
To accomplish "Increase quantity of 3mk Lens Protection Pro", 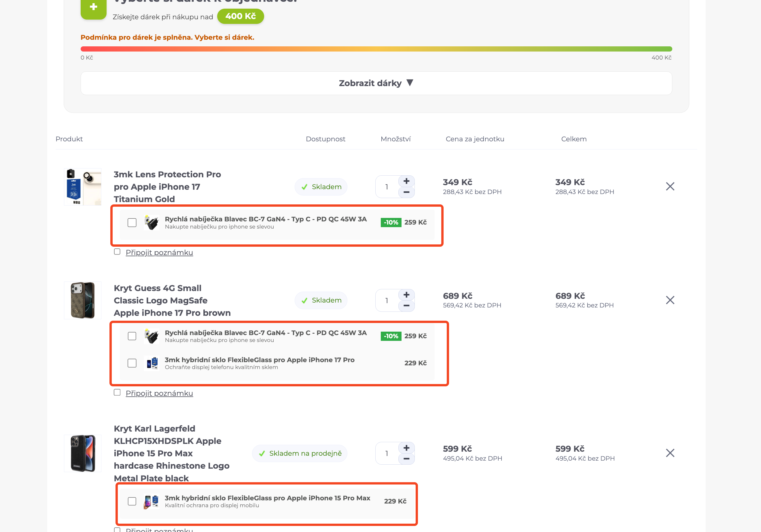I will click(x=406, y=181).
